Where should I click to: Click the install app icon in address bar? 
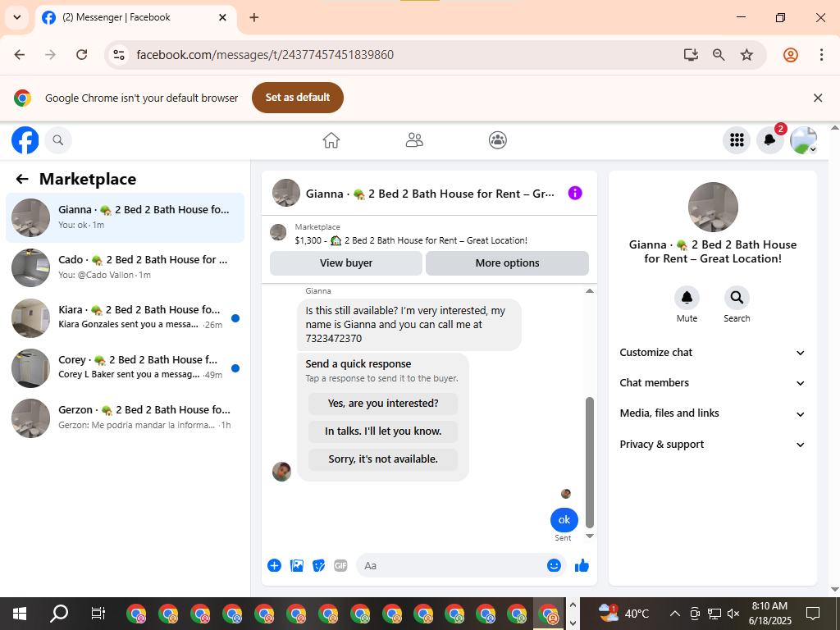(691, 55)
